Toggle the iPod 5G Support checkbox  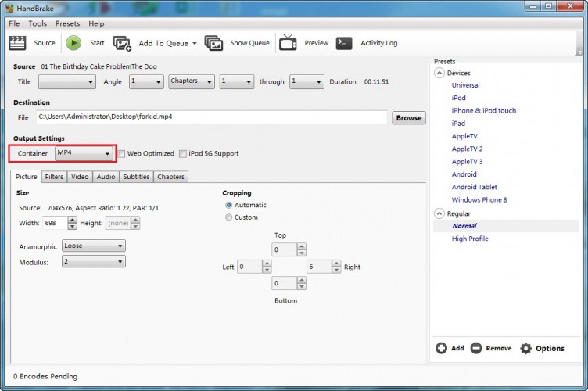(x=183, y=154)
